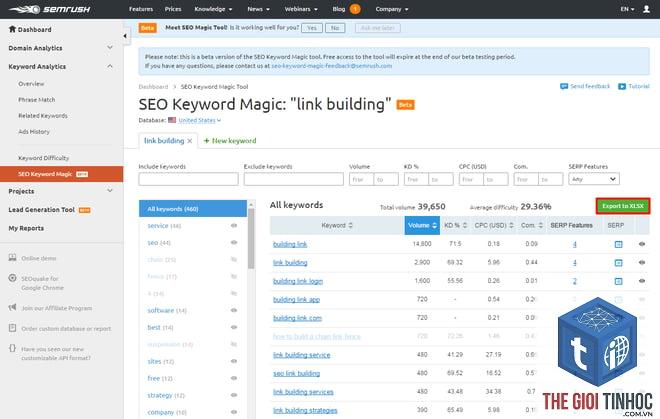Click the feedback email address link
The height and width of the screenshot is (419, 660).
332,66
